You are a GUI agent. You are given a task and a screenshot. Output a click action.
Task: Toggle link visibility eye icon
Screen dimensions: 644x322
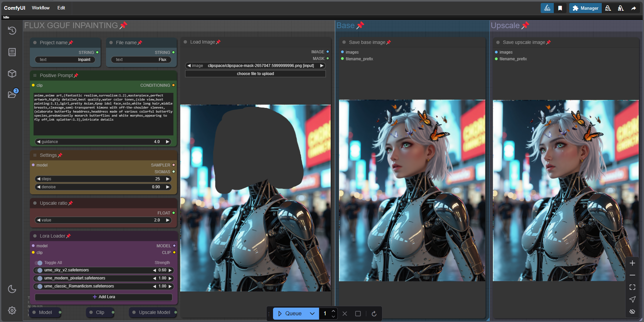tap(632, 311)
